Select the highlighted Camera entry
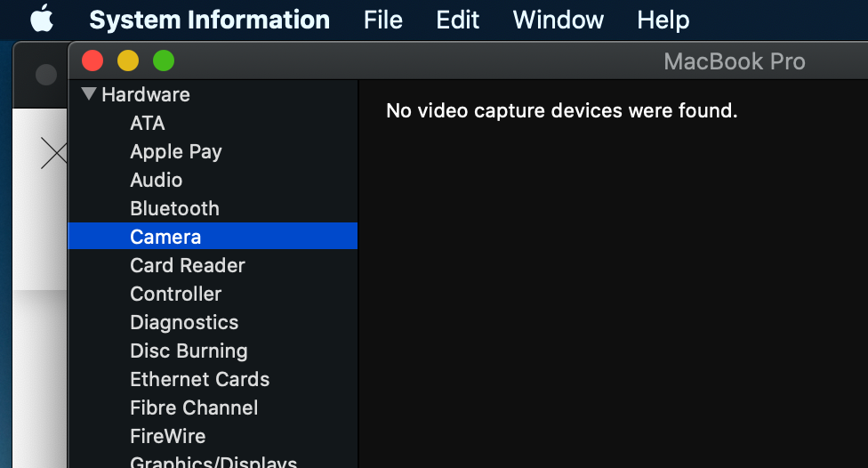 coord(165,237)
